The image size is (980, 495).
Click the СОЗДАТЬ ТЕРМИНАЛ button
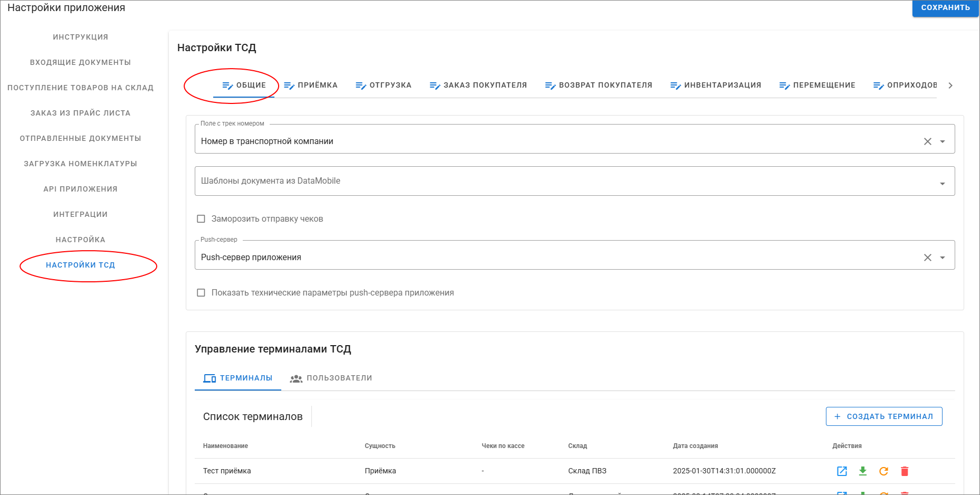point(884,416)
